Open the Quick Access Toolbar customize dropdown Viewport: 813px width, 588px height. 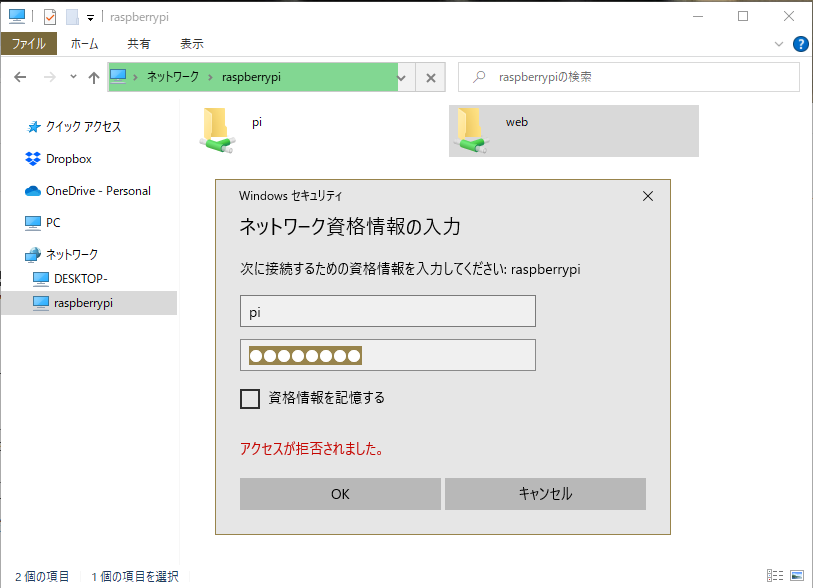tap(90, 17)
